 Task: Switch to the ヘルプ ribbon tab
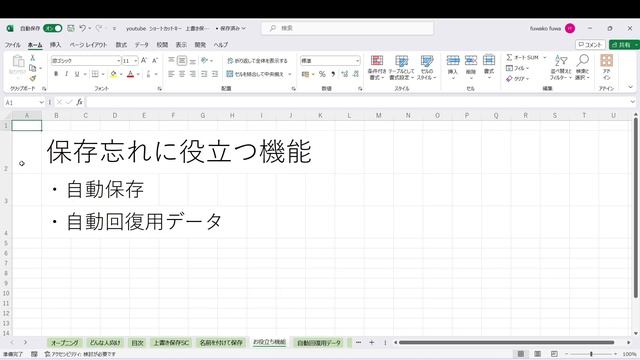[221, 45]
